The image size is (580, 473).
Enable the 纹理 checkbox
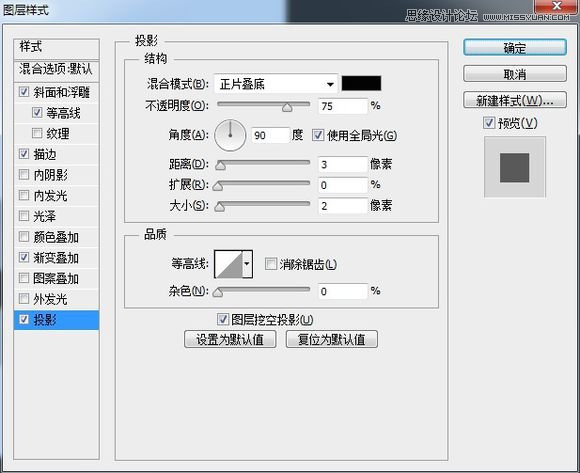[37, 133]
